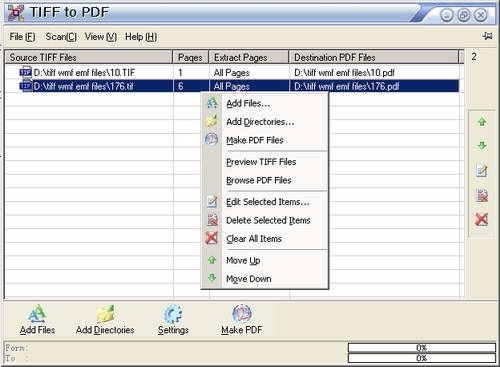Select source file D:\tiff wmf emf files\176.tif

click(x=83, y=86)
